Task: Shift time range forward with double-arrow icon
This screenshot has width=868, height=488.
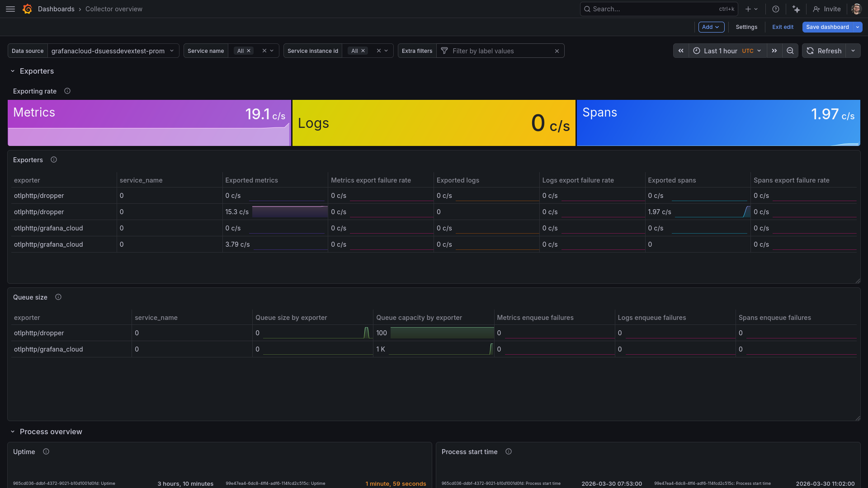Action: point(774,51)
